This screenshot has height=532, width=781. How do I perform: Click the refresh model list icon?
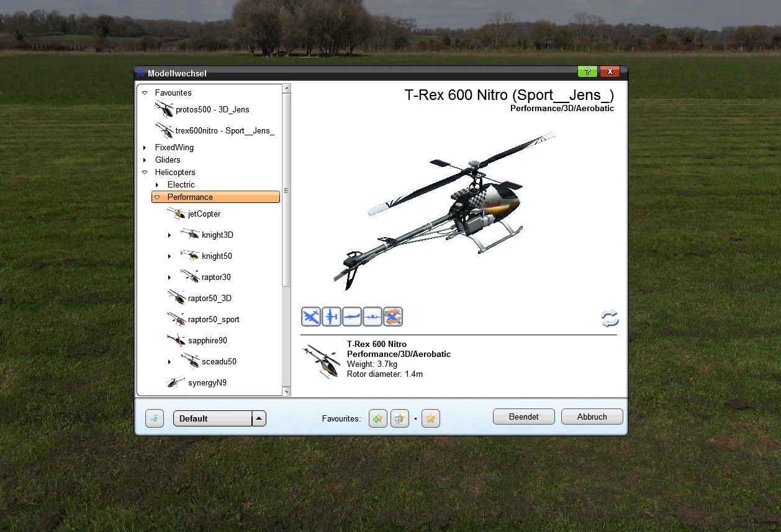pyautogui.click(x=610, y=318)
